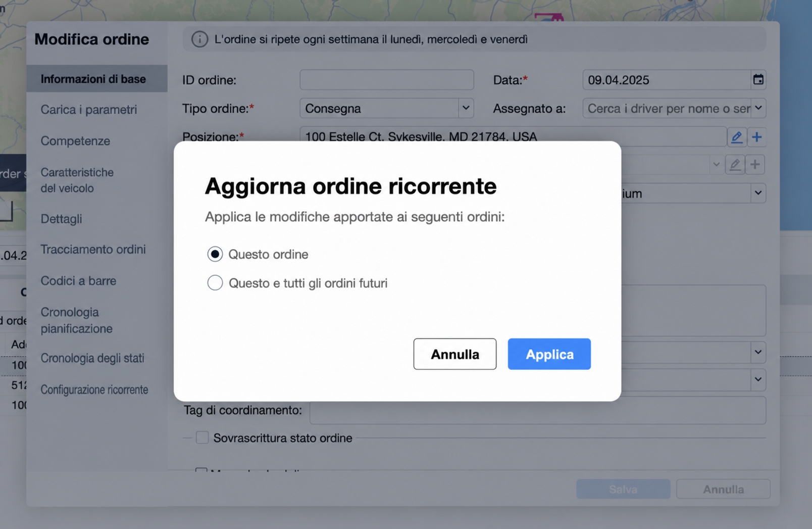Screen dimensions: 812x529
Task: Click the info icon in the recurrence banner
Action: pos(199,39)
